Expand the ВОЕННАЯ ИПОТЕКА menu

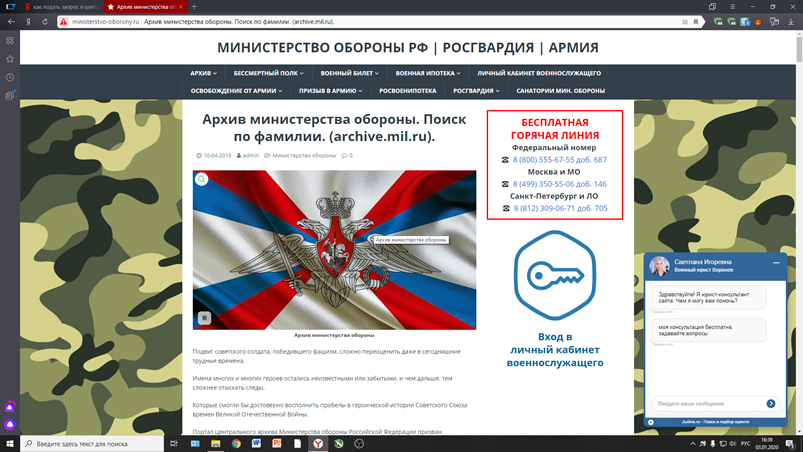[x=428, y=73]
